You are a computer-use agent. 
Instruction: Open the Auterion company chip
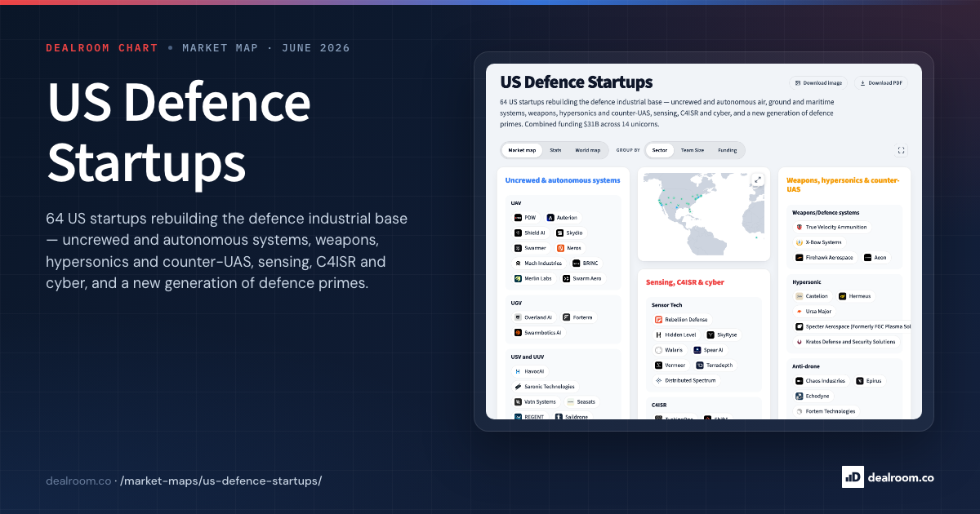pos(563,218)
